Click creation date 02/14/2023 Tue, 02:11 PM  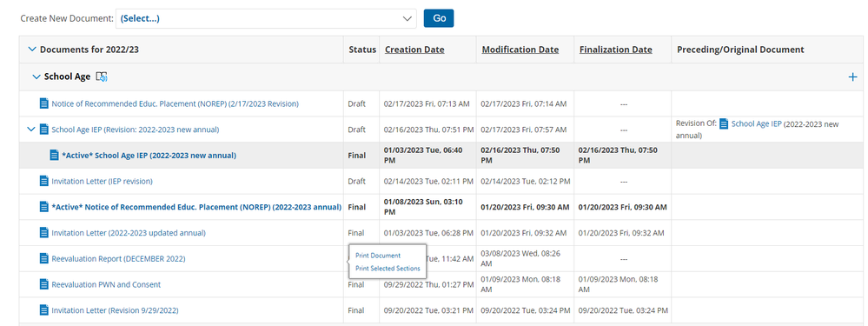(428, 181)
